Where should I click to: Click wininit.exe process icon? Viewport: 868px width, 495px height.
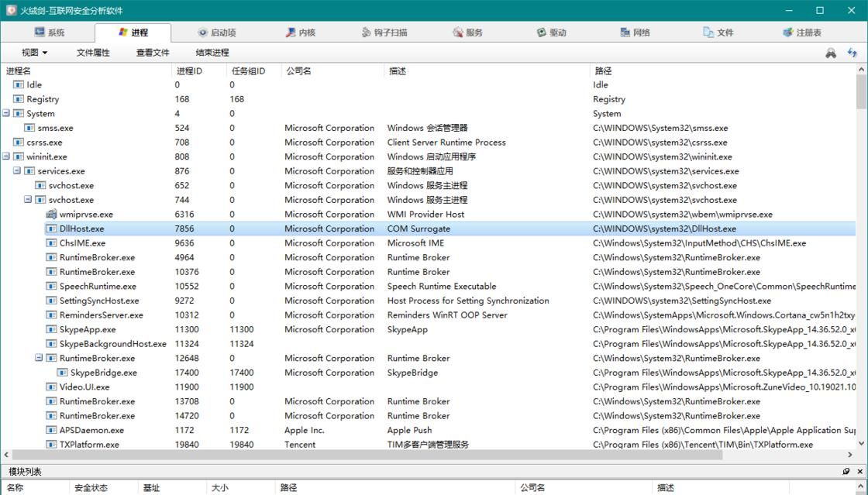coord(19,156)
